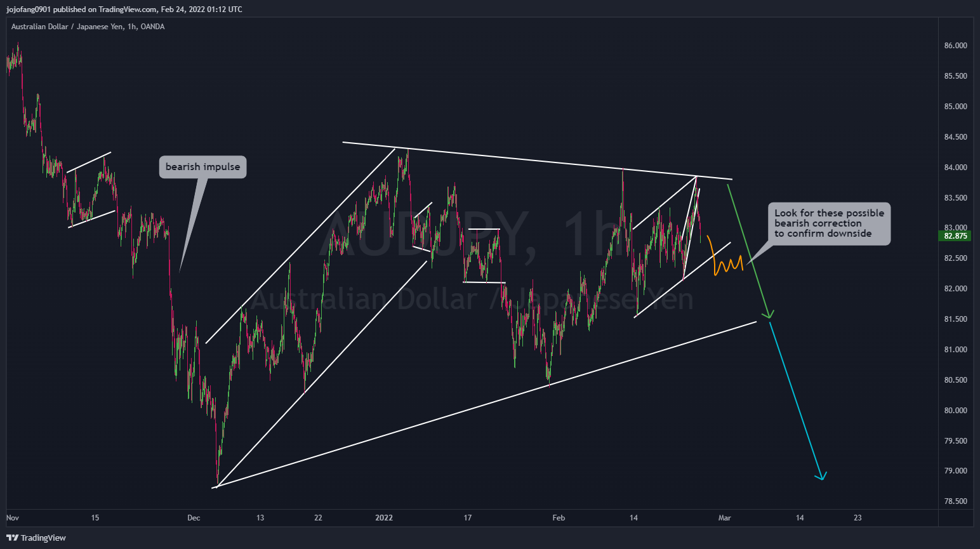
Task: Click the 85.000 price axis label
Action: tap(955, 107)
